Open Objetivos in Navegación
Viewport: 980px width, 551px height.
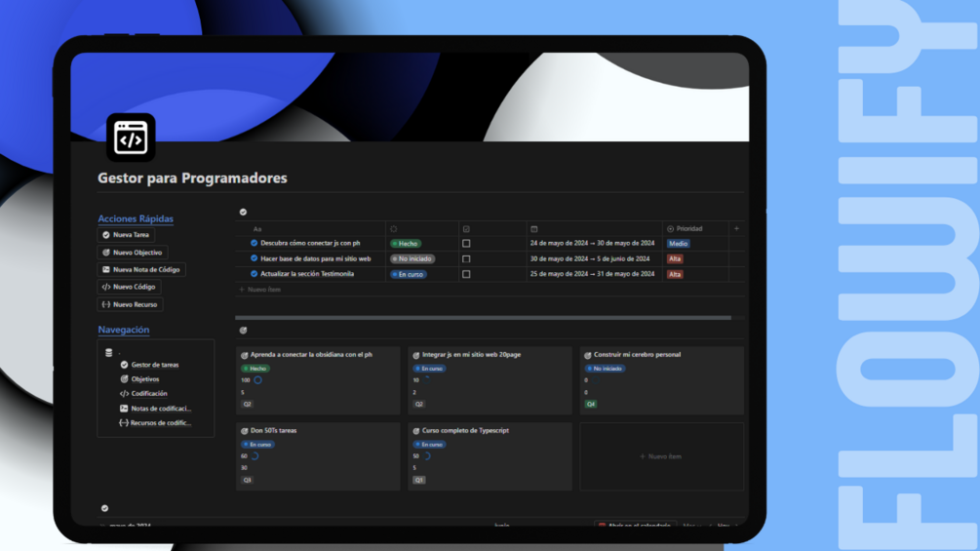pos(145,379)
